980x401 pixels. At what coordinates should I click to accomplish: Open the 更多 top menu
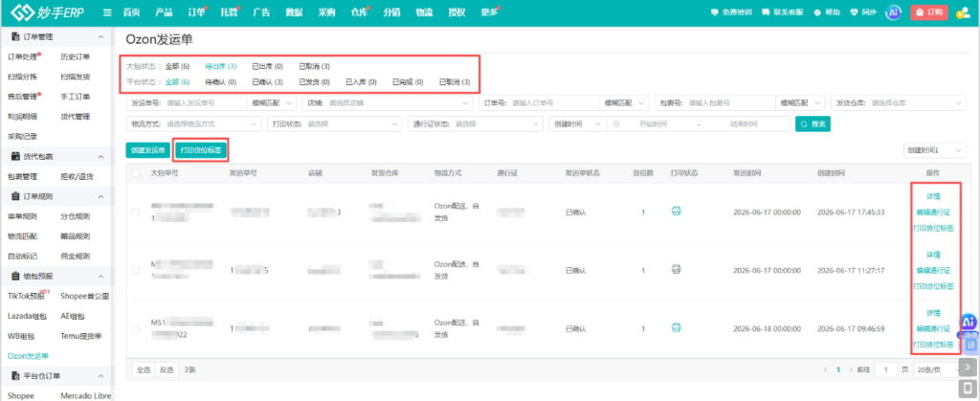click(x=489, y=12)
